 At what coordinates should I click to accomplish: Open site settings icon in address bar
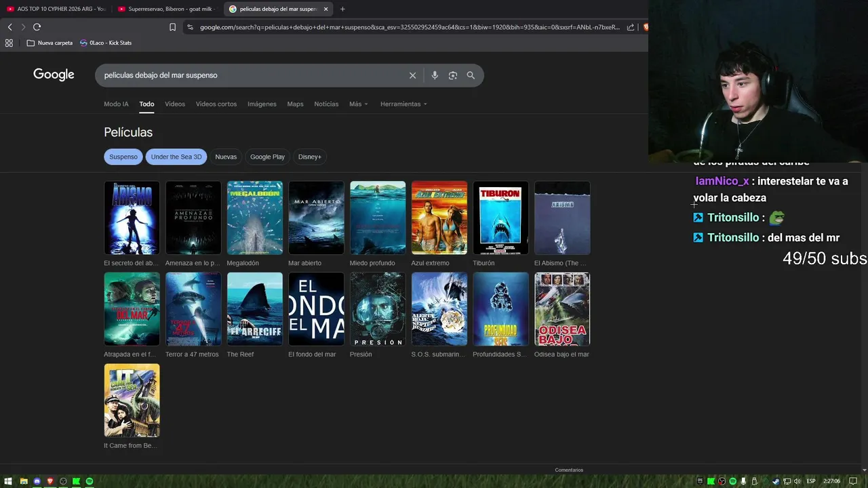click(190, 27)
